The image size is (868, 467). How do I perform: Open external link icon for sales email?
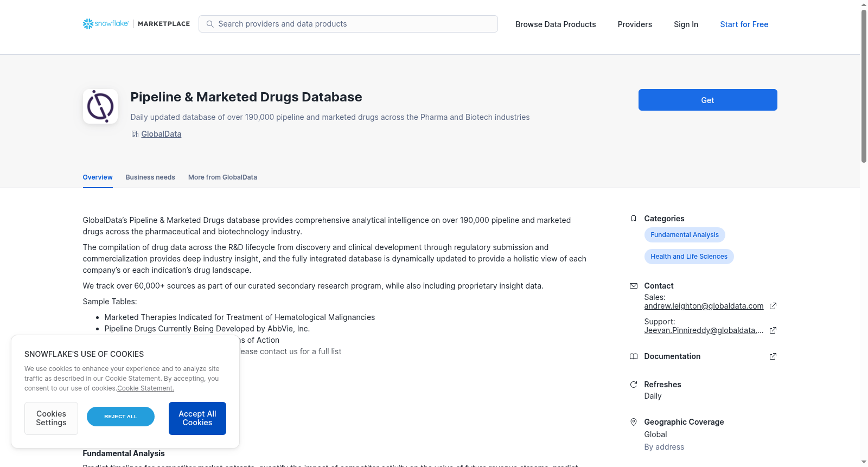pos(773,306)
